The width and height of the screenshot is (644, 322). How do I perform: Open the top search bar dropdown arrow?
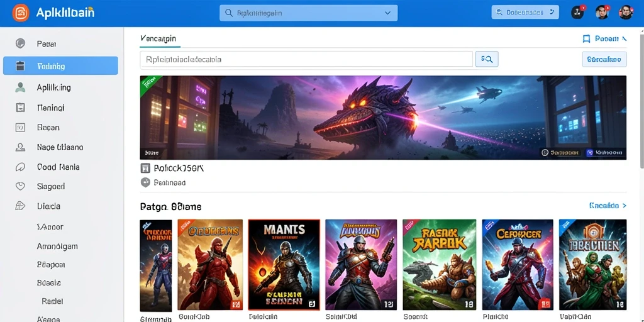[387, 13]
